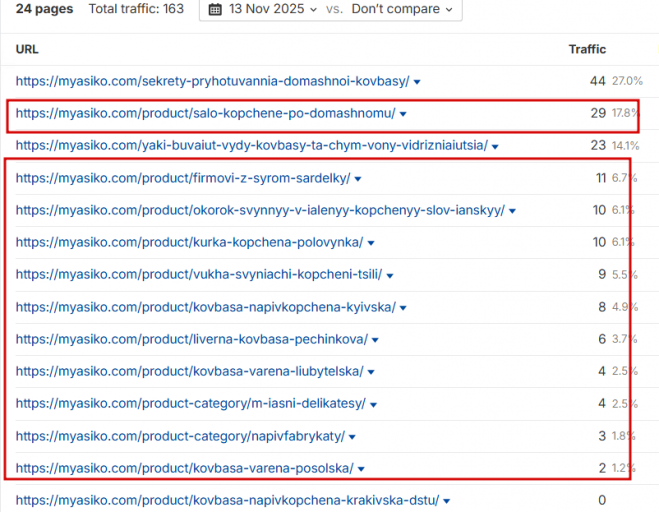Open vukha-svyniachi-kopcheni-tsili product link
Viewport: 659px width, 512px height.
tap(199, 274)
